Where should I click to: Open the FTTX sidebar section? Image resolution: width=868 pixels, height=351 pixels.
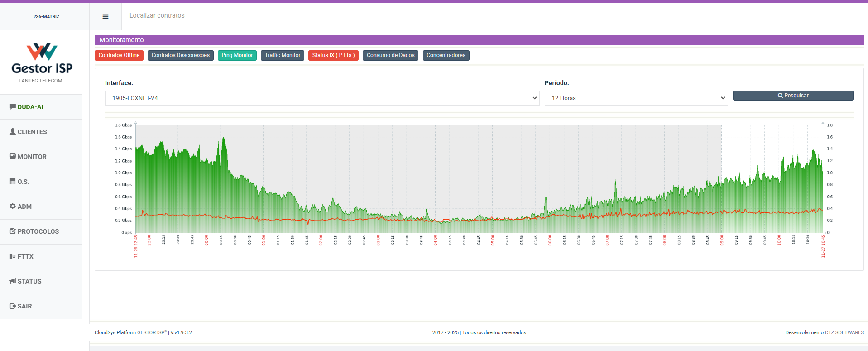(25, 256)
